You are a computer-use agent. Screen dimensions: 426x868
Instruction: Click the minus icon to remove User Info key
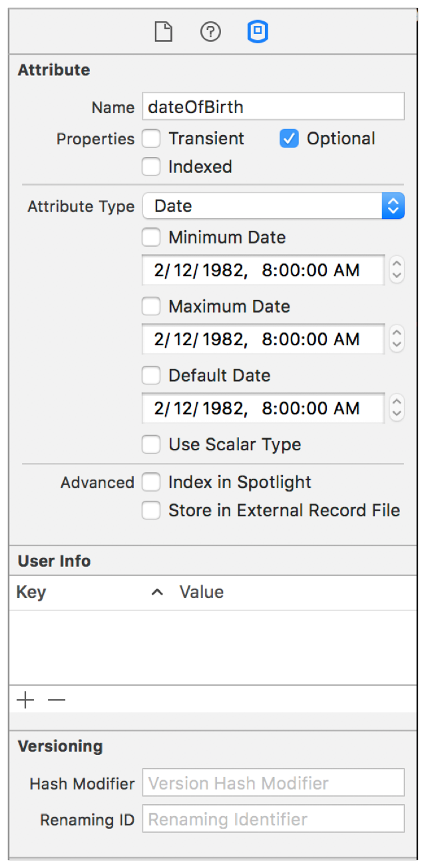point(57,700)
